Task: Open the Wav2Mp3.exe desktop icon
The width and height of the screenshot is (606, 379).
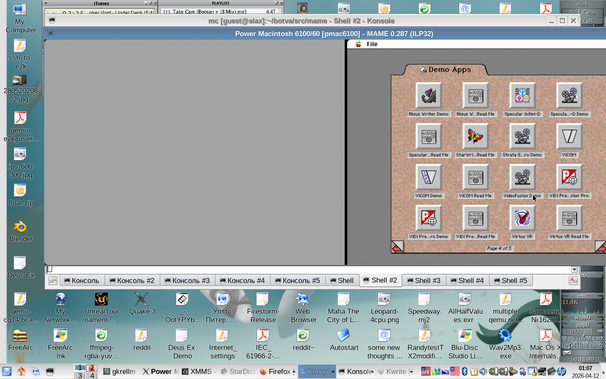Action: (x=505, y=344)
